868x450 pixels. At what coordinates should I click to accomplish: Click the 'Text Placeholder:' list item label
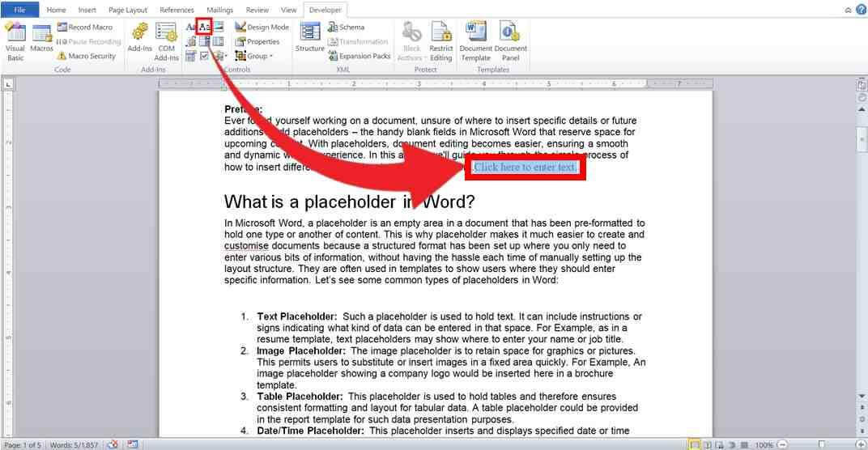click(x=296, y=316)
